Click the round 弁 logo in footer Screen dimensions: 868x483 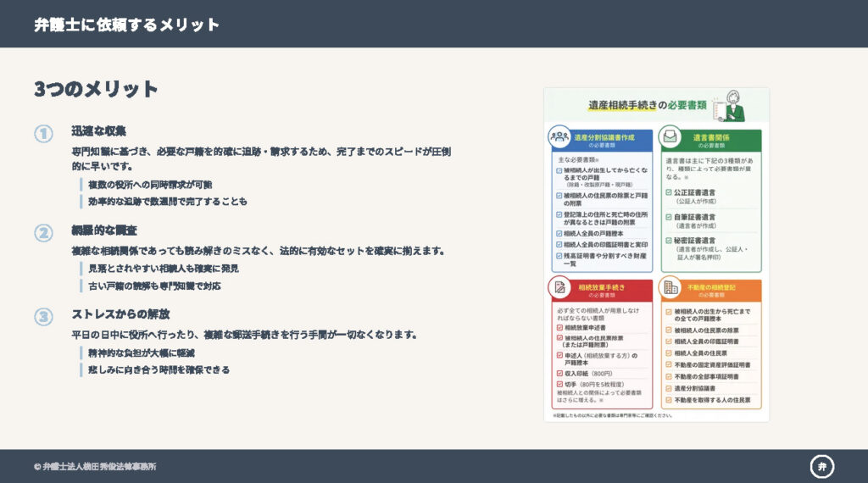coord(821,465)
